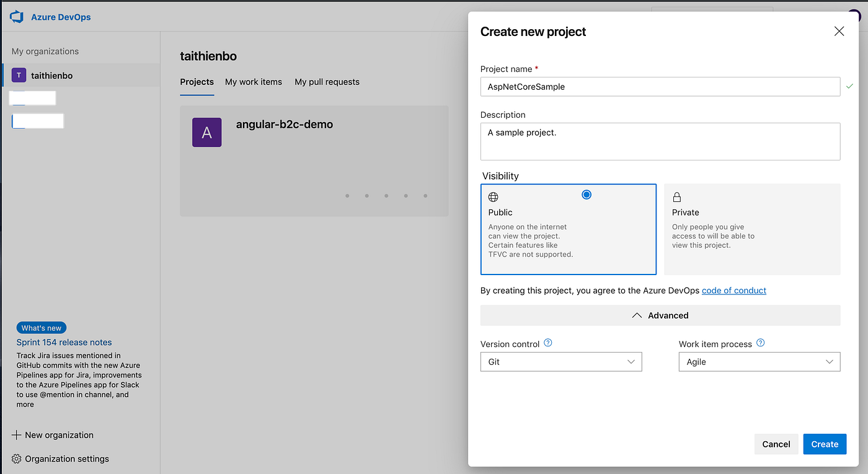Click the Work item process help icon
Viewport: 868px width, 474px height.
[x=761, y=343]
